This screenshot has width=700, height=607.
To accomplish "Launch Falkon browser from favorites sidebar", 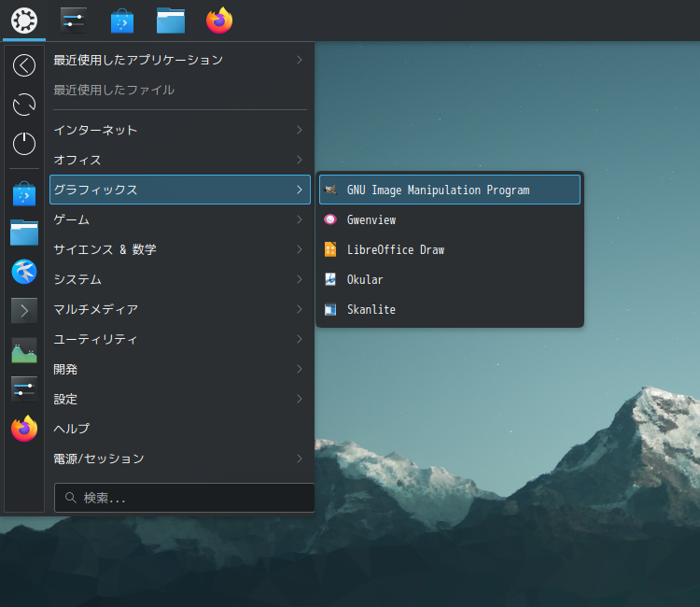I will (x=24, y=272).
